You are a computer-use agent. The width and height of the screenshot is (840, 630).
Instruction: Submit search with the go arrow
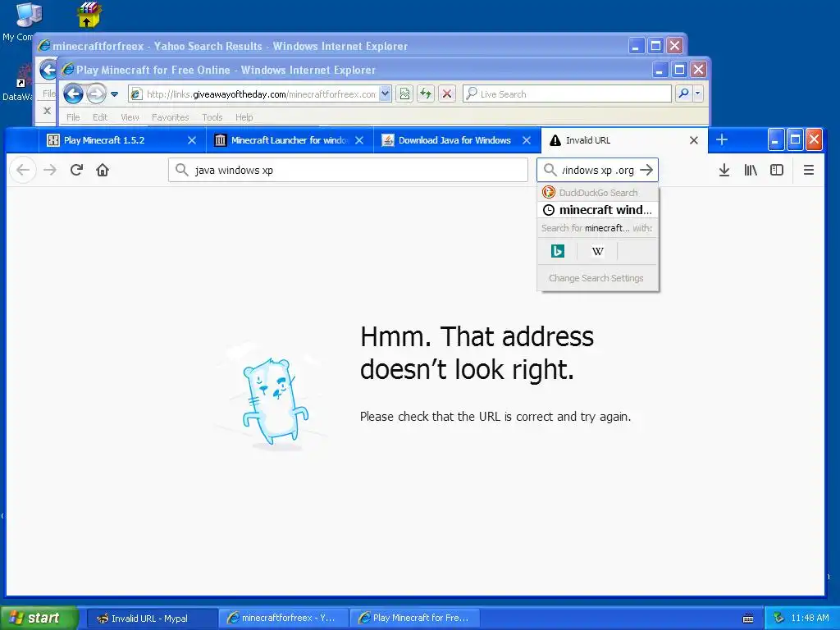(x=646, y=170)
